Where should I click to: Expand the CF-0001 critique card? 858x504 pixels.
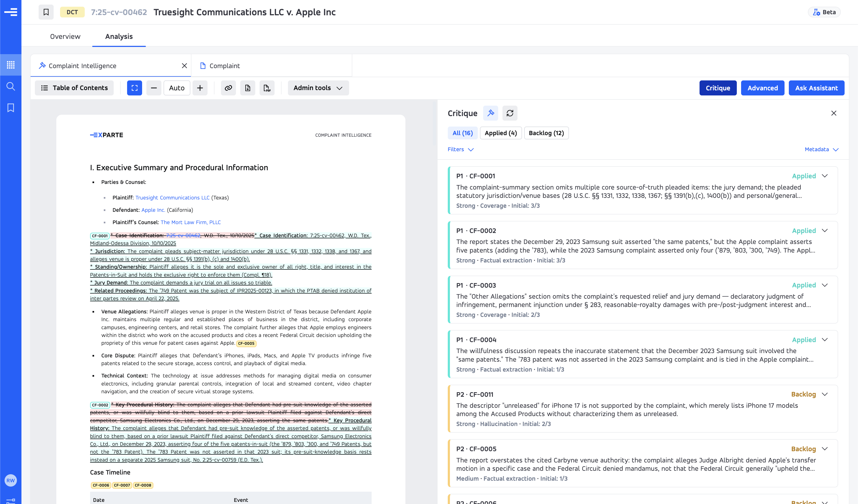825,176
